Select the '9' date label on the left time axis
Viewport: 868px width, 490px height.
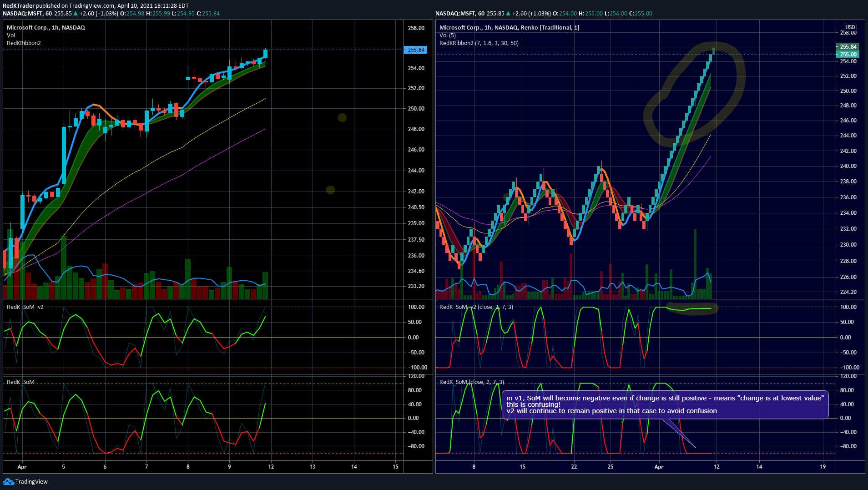[229, 467]
